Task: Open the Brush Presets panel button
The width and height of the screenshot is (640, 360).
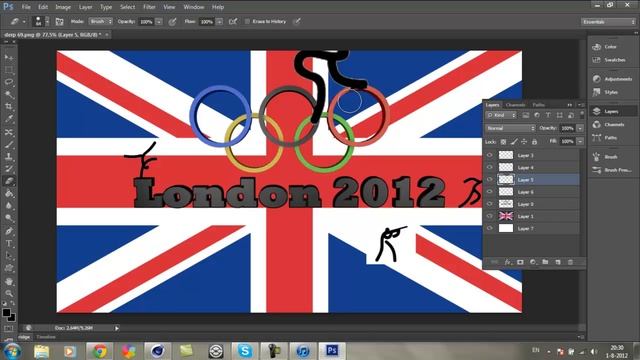Action: click(x=612, y=170)
